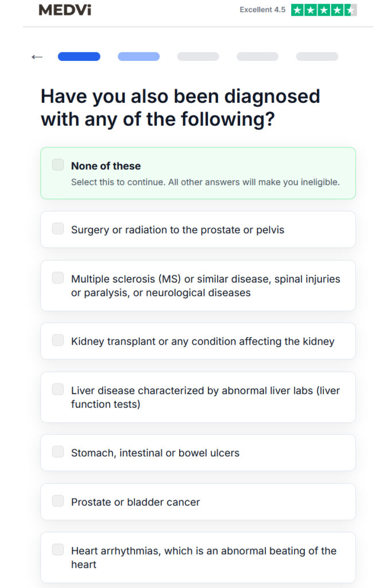Image resolution: width=391 pixels, height=588 pixels.
Task: Click the back arrow icon
Action: pyautogui.click(x=37, y=57)
